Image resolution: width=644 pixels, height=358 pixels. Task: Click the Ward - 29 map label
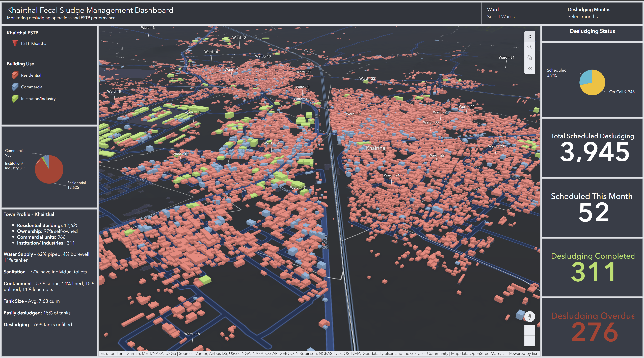(x=467, y=107)
